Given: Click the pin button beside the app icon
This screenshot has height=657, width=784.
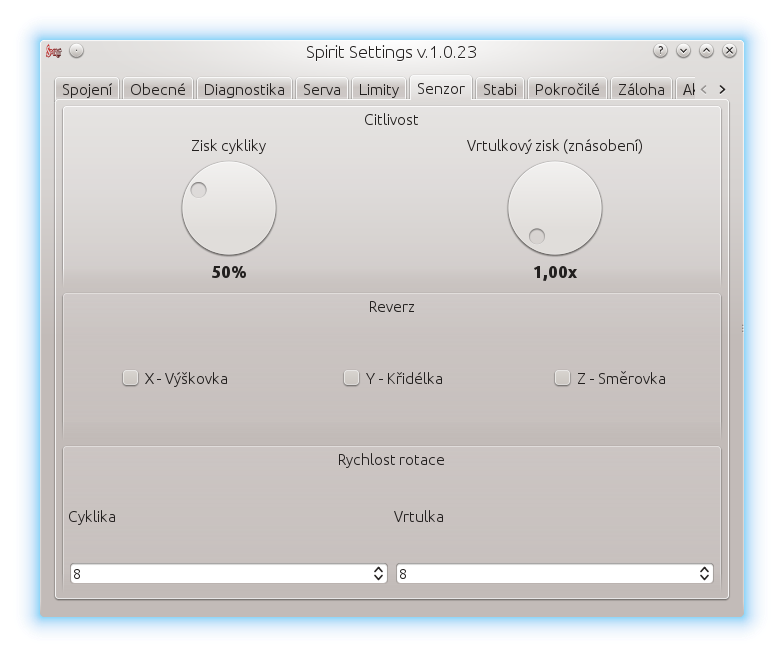Looking at the screenshot, I should (77, 51).
